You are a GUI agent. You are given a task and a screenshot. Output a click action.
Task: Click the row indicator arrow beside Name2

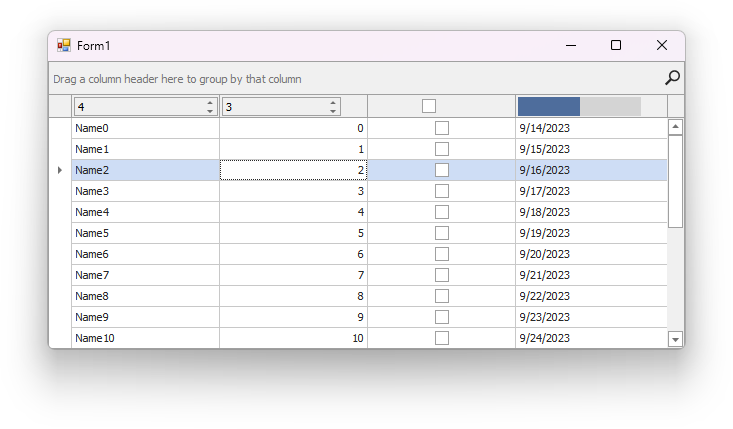coord(59,170)
